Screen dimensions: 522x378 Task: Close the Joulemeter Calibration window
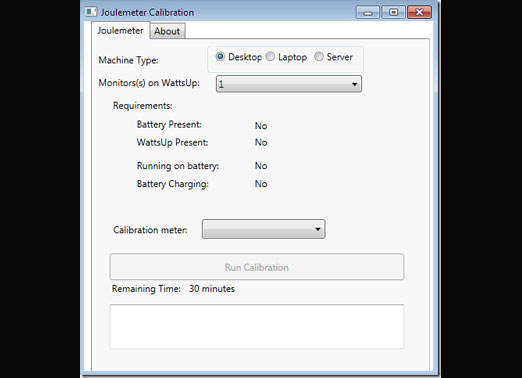[419, 12]
